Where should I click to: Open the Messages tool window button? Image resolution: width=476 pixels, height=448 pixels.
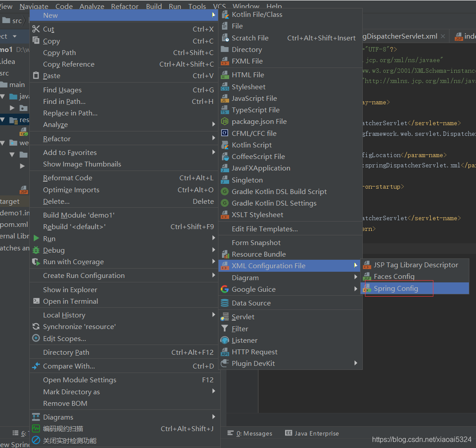pyautogui.click(x=250, y=433)
